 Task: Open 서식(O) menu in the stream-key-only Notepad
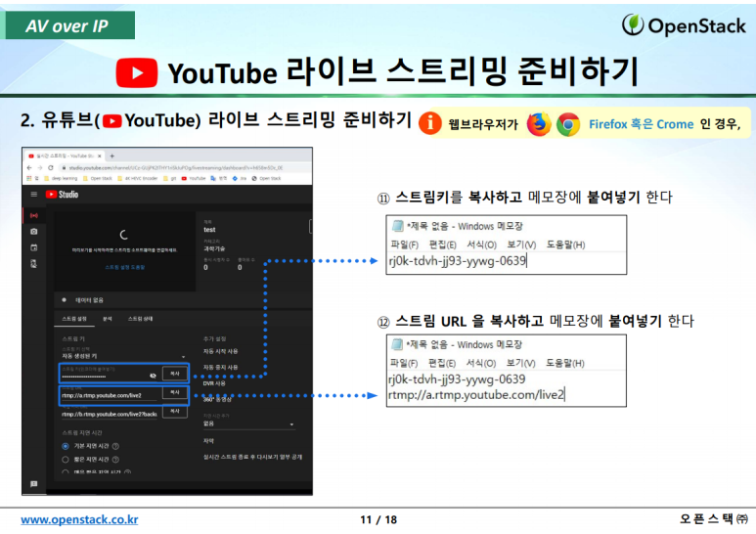(x=481, y=245)
